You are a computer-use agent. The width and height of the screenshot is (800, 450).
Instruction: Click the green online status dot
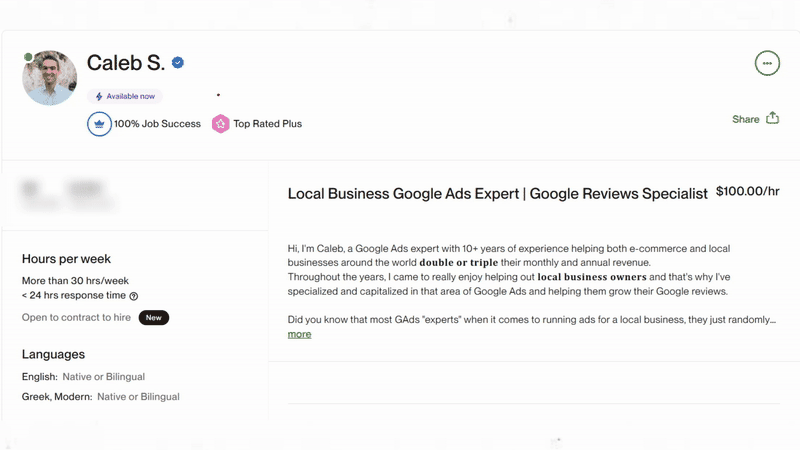[28, 57]
